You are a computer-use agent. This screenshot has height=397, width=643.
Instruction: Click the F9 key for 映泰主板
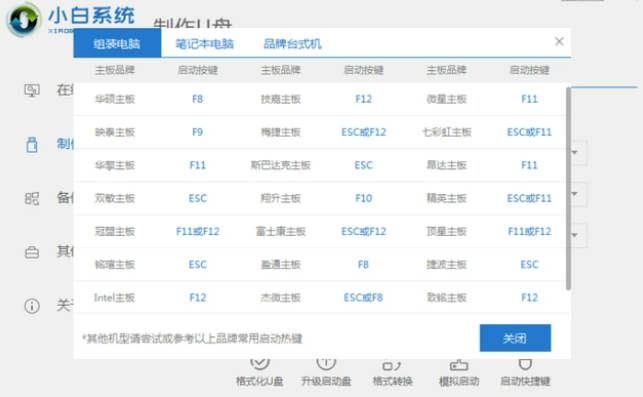[198, 132]
